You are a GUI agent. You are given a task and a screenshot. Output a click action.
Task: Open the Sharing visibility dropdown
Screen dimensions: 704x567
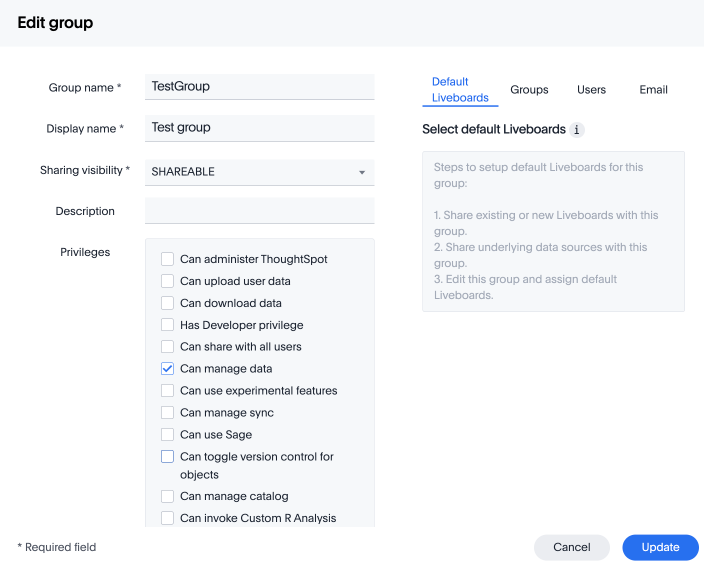pos(260,172)
